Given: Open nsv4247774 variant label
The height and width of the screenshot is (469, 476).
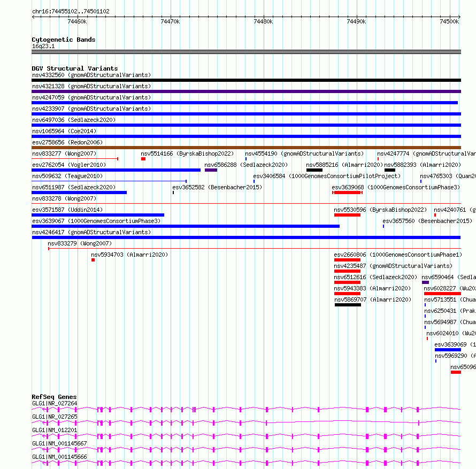Looking at the screenshot, I should (x=426, y=153).
